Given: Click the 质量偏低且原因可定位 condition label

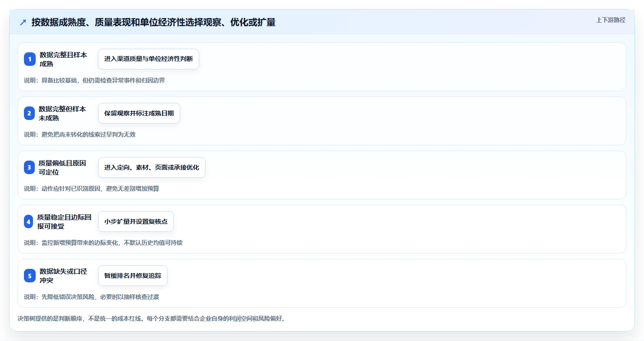Looking at the screenshot, I should pyautogui.click(x=62, y=167).
